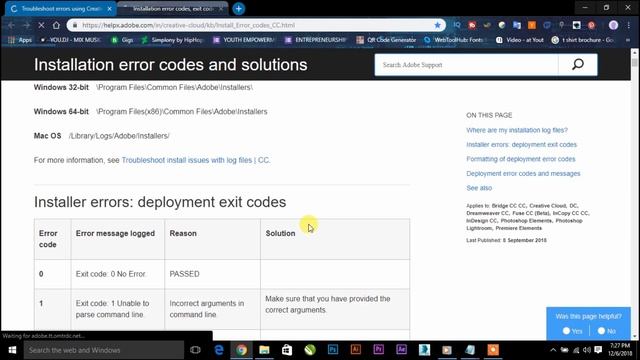Screen dimensions: 640x360
Task: Bookmark this page with the star icon
Action: pos(438,25)
